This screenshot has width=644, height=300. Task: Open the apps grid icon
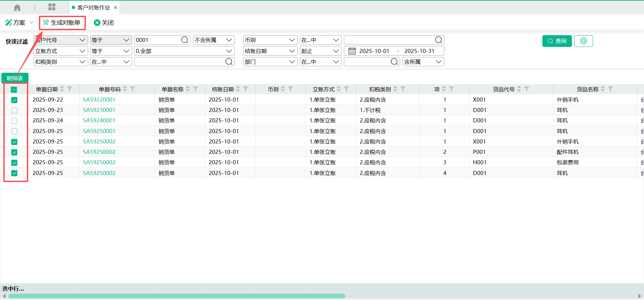52,7
